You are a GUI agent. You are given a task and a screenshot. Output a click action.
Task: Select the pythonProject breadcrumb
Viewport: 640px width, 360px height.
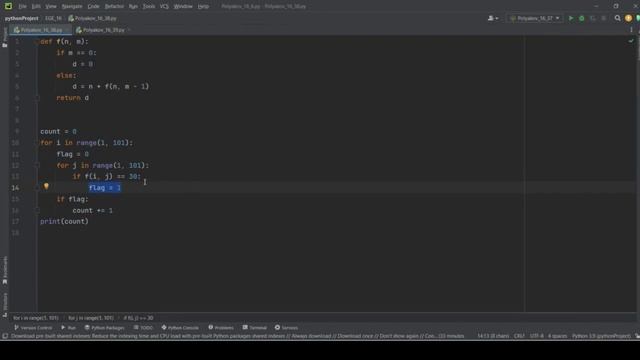click(22, 18)
